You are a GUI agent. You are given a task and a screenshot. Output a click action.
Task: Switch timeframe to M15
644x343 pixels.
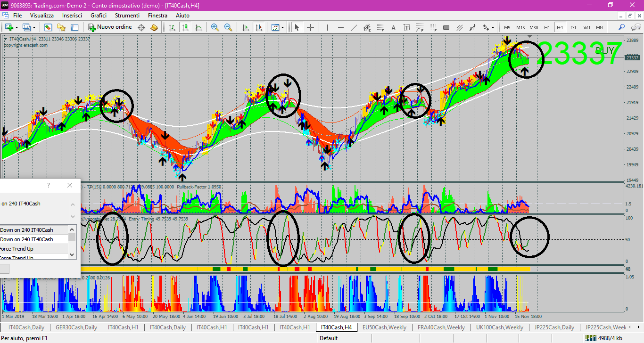click(520, 27)
